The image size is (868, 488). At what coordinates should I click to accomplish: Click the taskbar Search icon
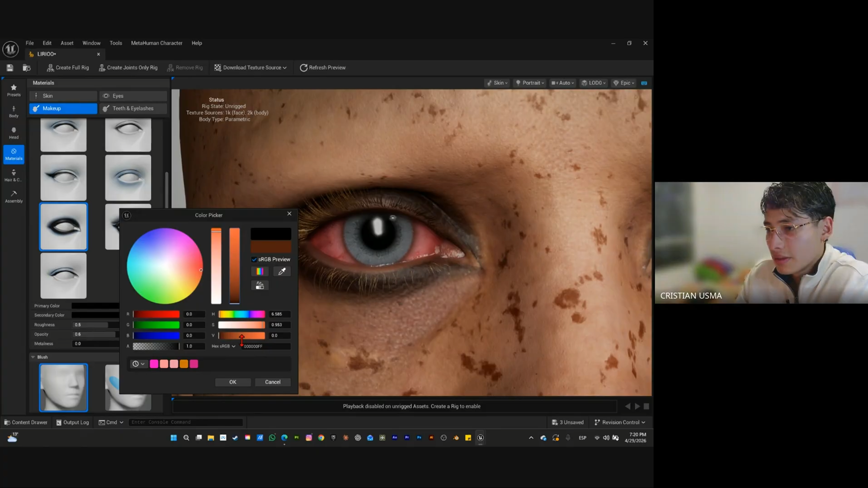186,437
